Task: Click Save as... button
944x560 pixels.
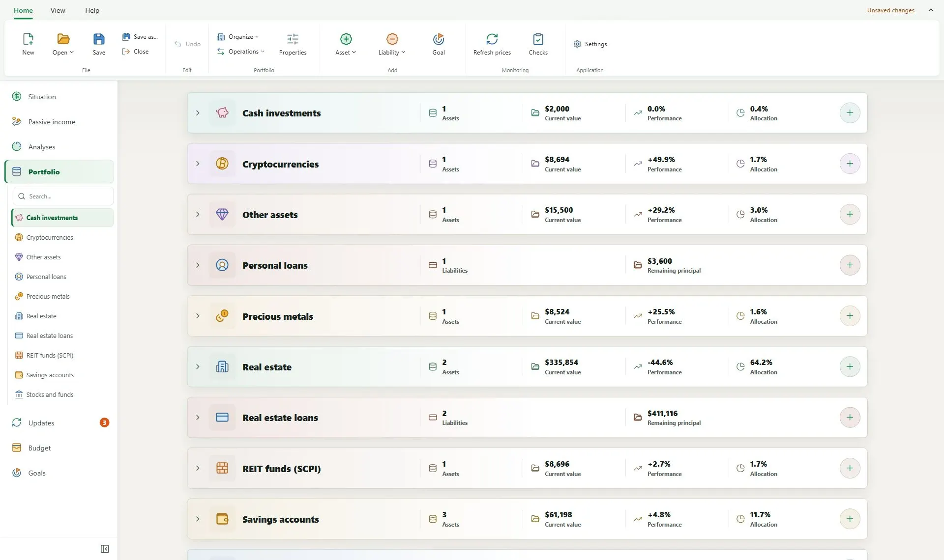Action: (140, 37)
